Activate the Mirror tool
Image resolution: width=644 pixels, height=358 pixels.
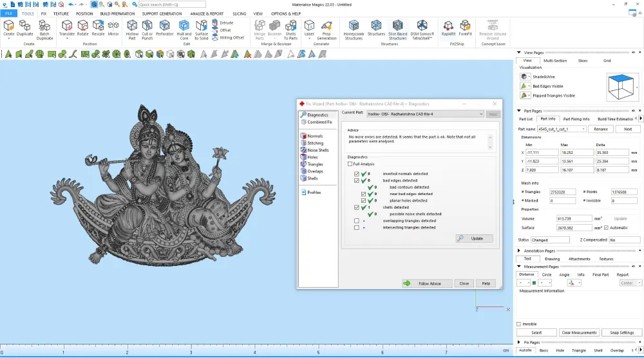coord(113,29)
